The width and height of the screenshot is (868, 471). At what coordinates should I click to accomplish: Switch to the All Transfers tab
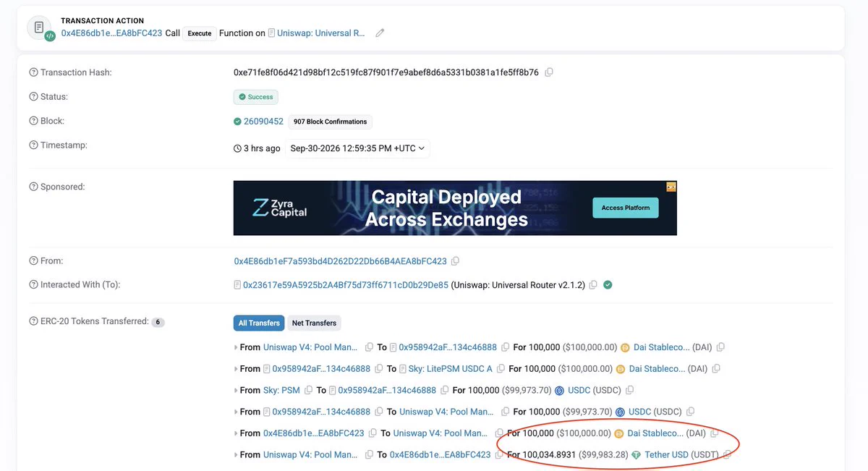coord(259,323)
